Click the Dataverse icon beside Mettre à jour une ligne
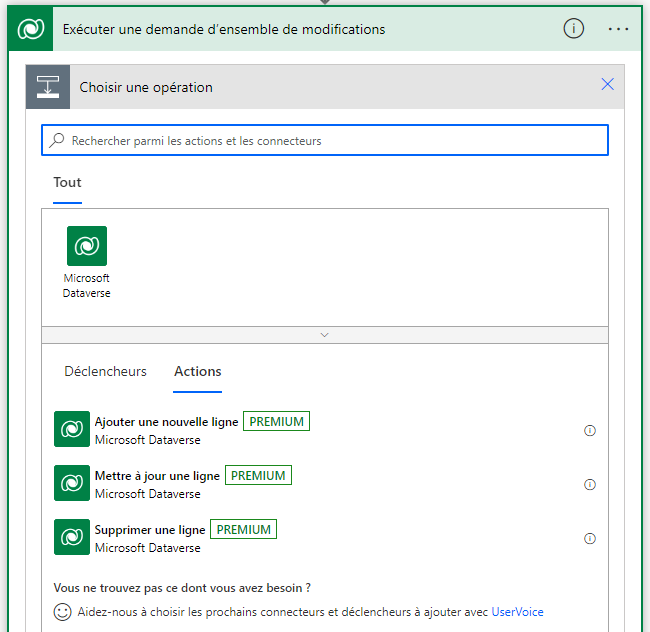The height and width of the screenshot is (632, 650). point(72,483)
